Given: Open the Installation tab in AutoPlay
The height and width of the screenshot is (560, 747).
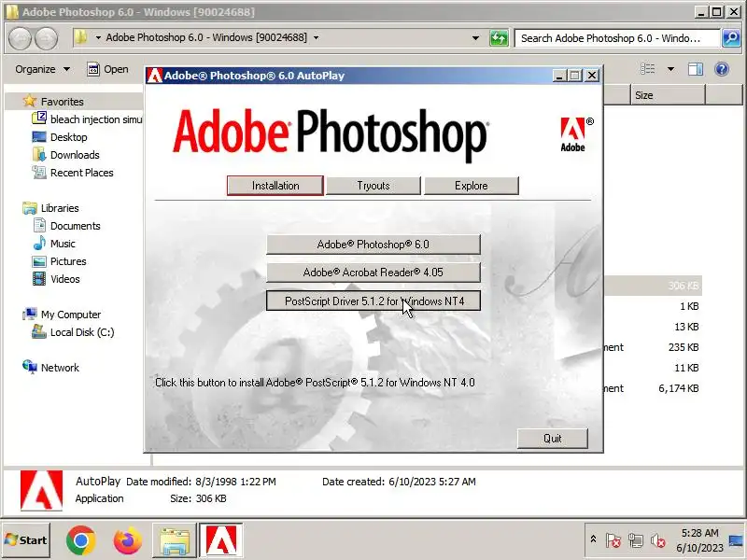Looking at the screenshot, I should click(x=275, y=186).
